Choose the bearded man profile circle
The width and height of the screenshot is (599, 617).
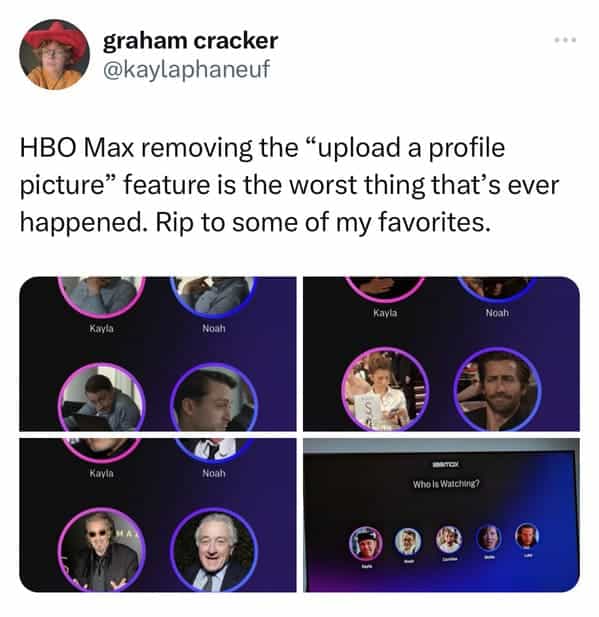pos(497,389)
